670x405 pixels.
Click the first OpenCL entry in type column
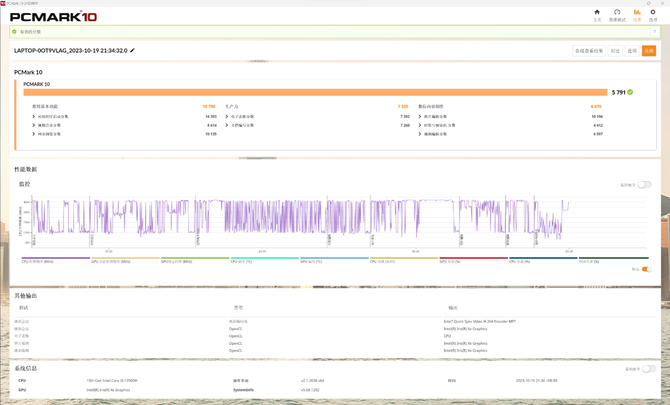pyautogui.click(x=235, y=329)
